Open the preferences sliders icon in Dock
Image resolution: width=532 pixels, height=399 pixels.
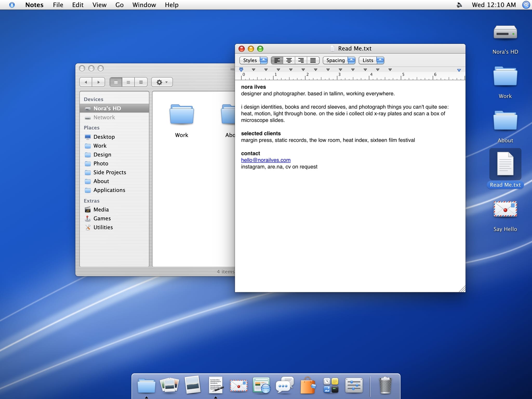(354, 385)
